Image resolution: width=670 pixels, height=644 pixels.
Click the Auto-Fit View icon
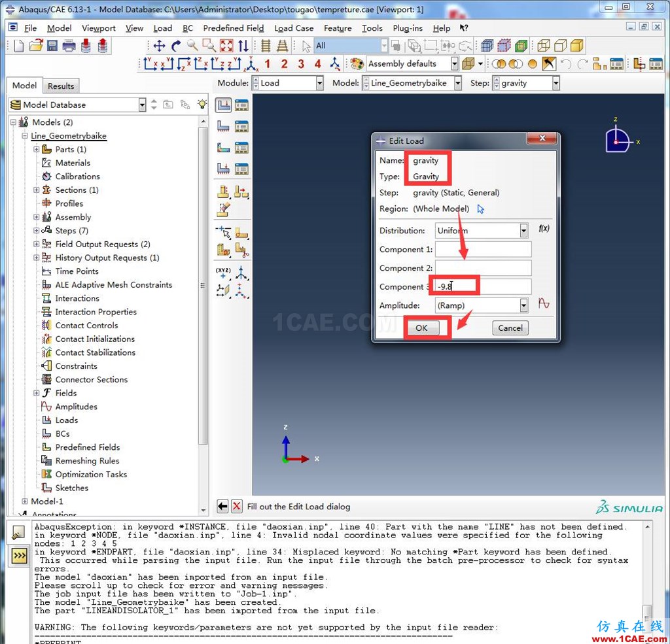226,46
